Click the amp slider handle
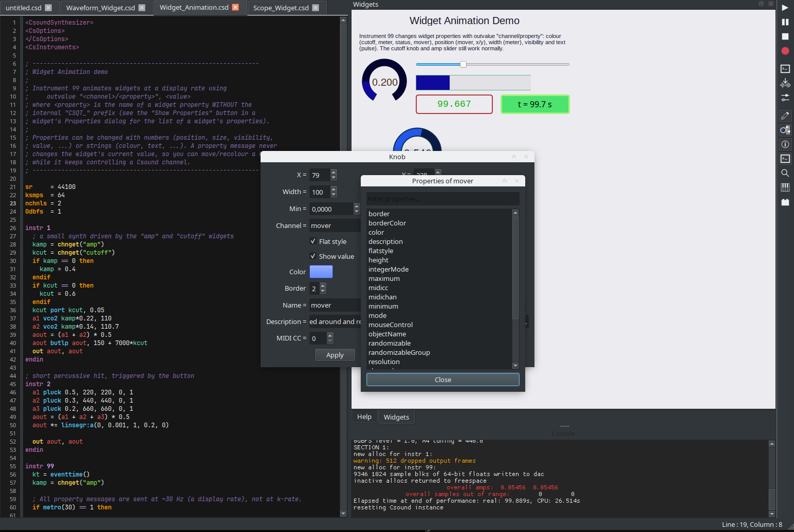Screen dimensions: 794x532 point(463,64)
